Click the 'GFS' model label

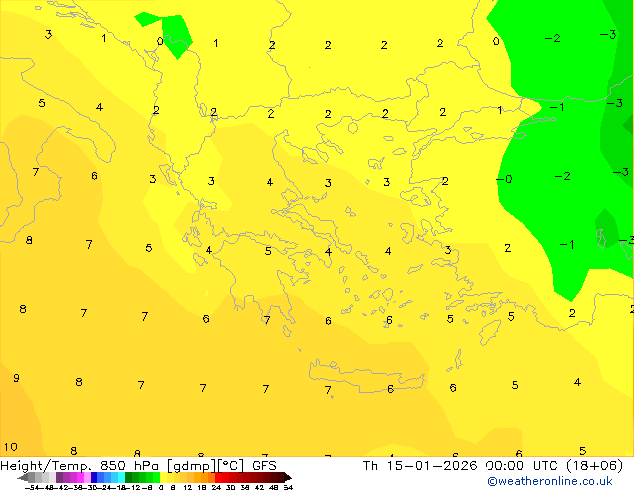click(x=264, y=466)
